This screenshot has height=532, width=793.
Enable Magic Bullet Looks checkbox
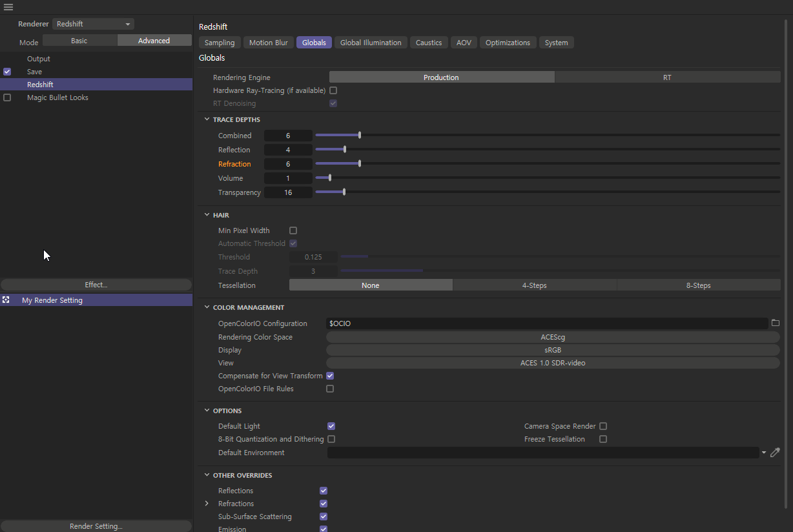7,97
